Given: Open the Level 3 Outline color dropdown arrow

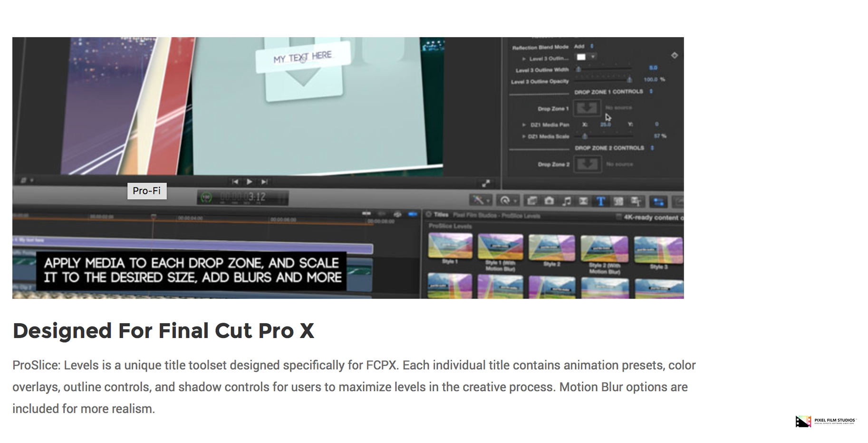Looking at the screenshot, I should (593, 57).
